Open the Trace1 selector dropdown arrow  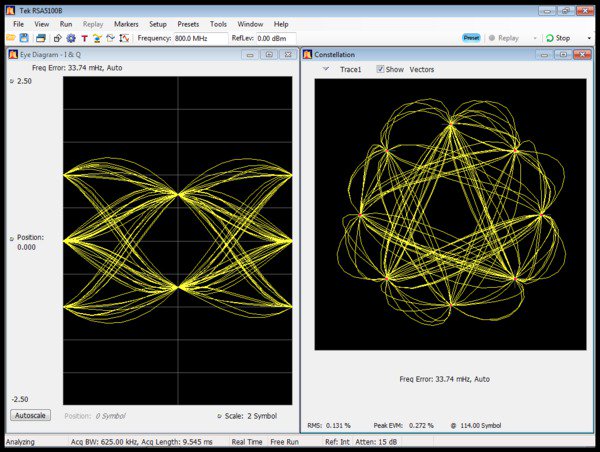(x=326, y=70)
